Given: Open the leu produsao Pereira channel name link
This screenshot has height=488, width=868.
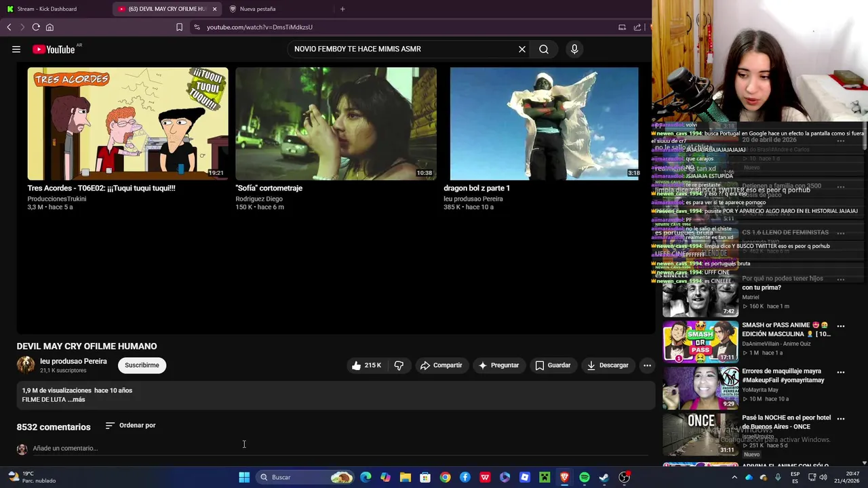Looking at the screenshot, I should [x=73, y=361].
